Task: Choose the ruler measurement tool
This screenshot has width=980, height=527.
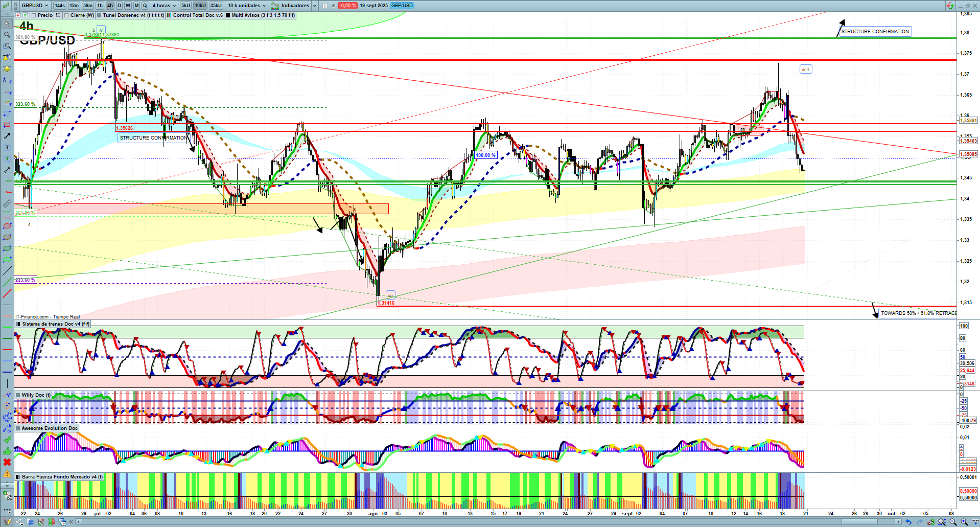Action: [x=7, y=203]
